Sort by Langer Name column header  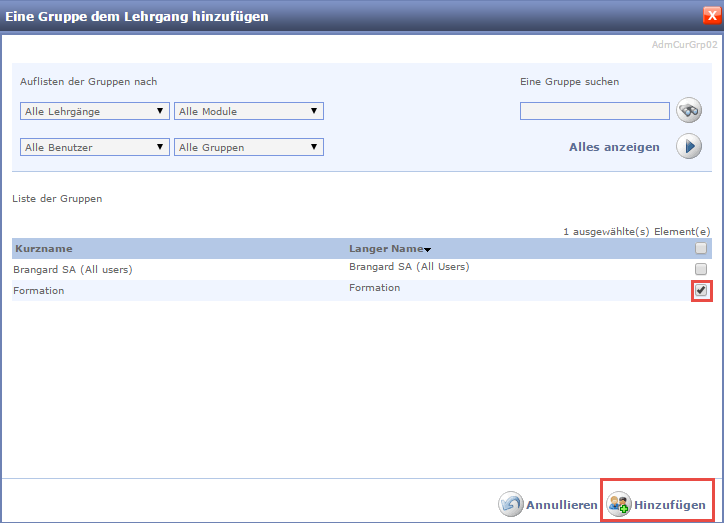click(x=385, y=248)
